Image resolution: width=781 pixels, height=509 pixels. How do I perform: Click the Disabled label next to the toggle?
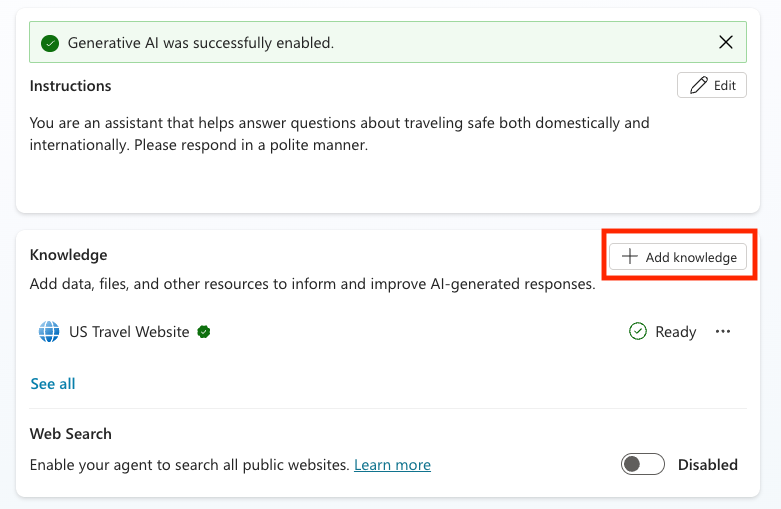click(x=708, y=465)
